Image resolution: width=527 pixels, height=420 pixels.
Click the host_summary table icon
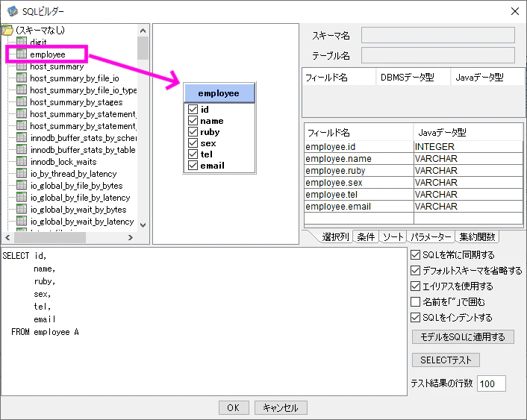(x=22, y=66)
